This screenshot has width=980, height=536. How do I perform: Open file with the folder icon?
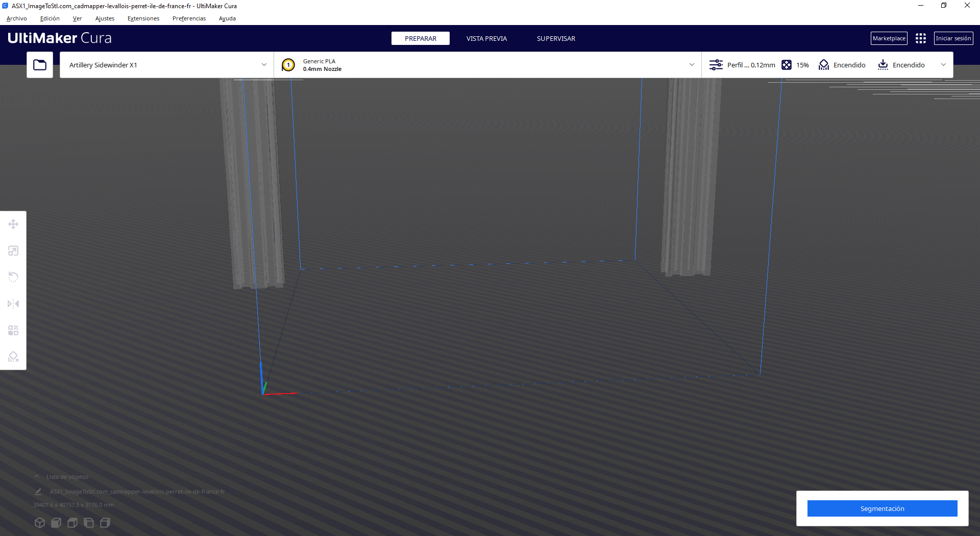(40, 65)
